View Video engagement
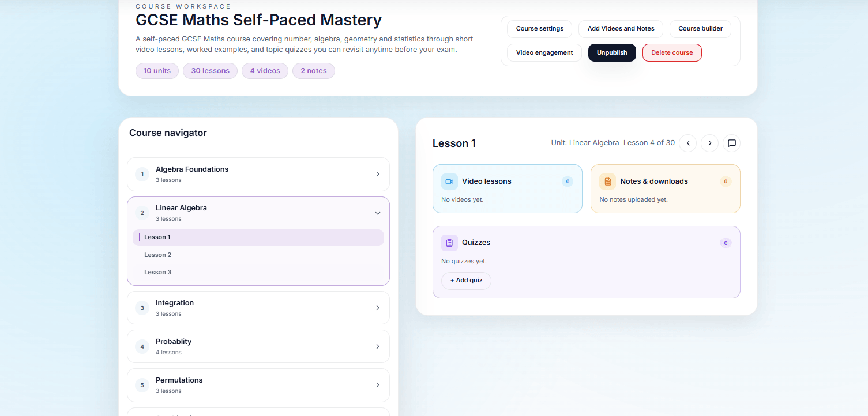This screenshot has height=416, width=868. [544, 52]
